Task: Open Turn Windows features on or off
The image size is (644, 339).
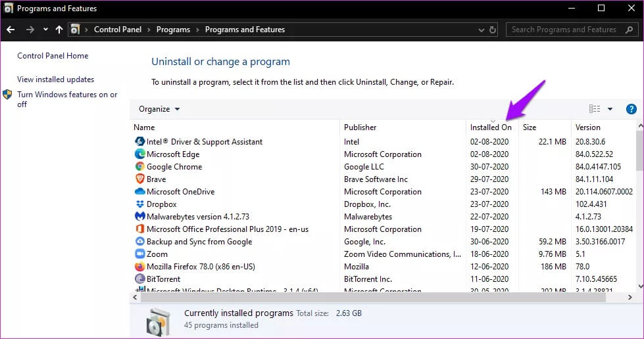Action: [67, 99]
